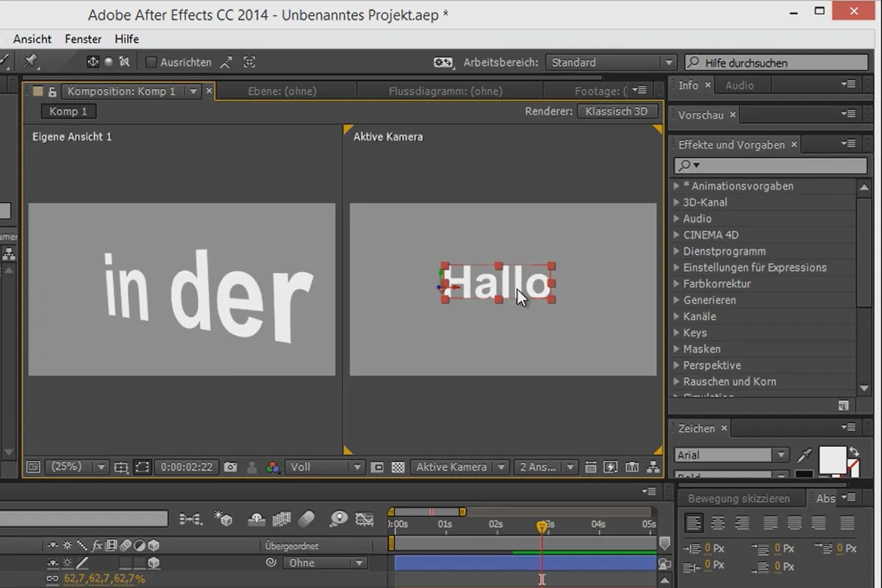The height and width of the screenshot is (588, 882).
Task: Switch to the Audio panel tab
Action: [739, 85]
